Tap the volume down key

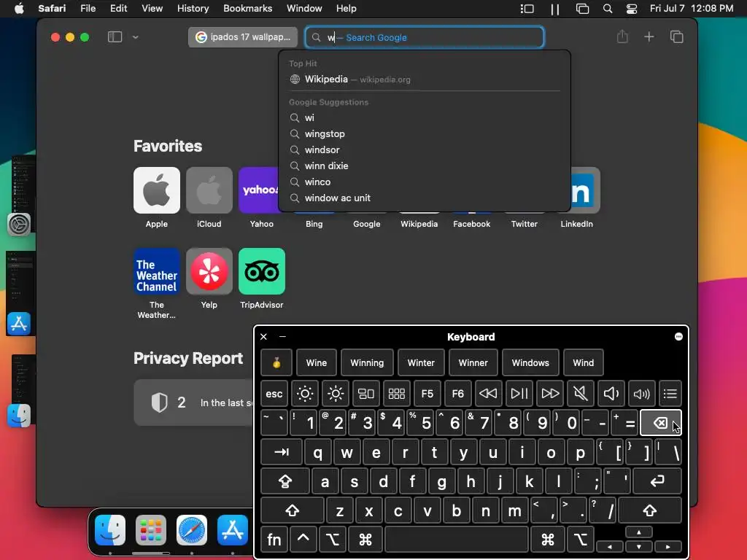point(611,394)
